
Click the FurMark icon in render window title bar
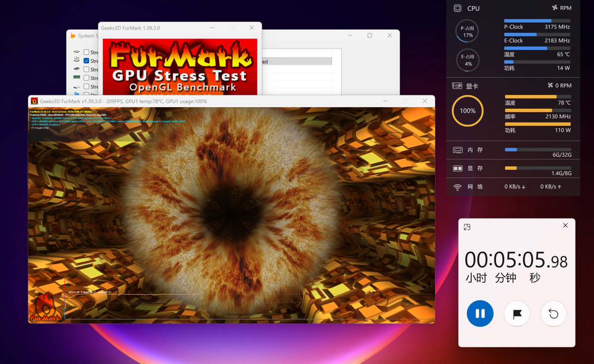[x=34, y=101]
